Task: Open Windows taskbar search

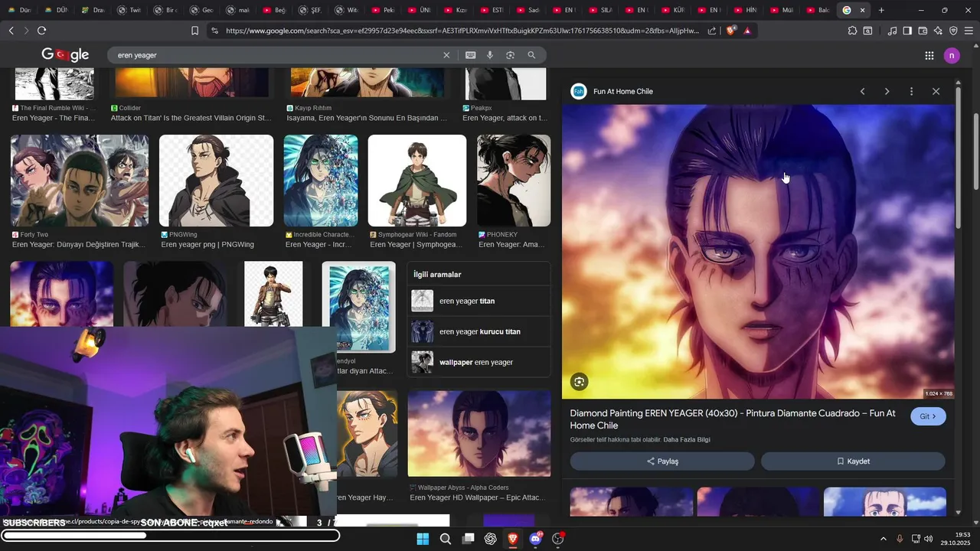Action: (x=446, y=539)
